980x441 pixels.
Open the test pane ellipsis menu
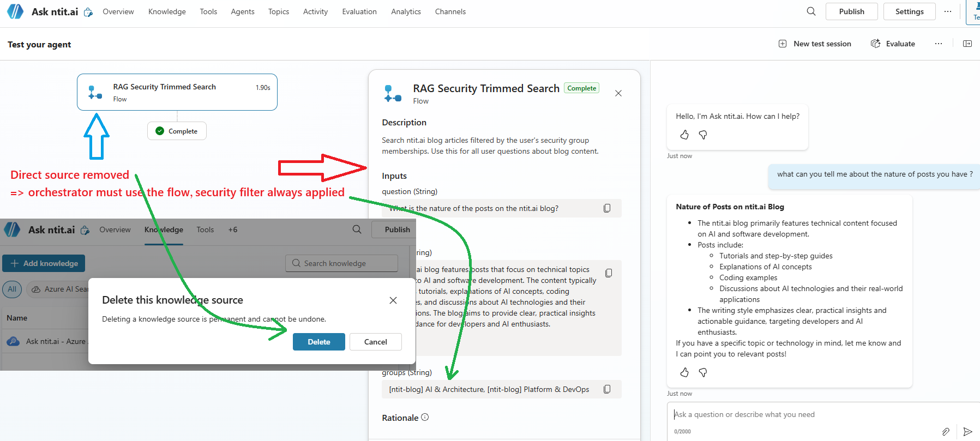coord(938,44)
